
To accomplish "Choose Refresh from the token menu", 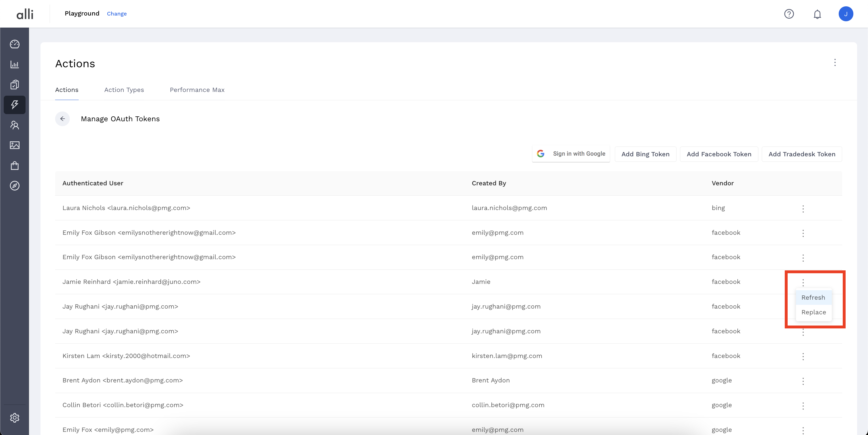I will (x=813, y=297).
